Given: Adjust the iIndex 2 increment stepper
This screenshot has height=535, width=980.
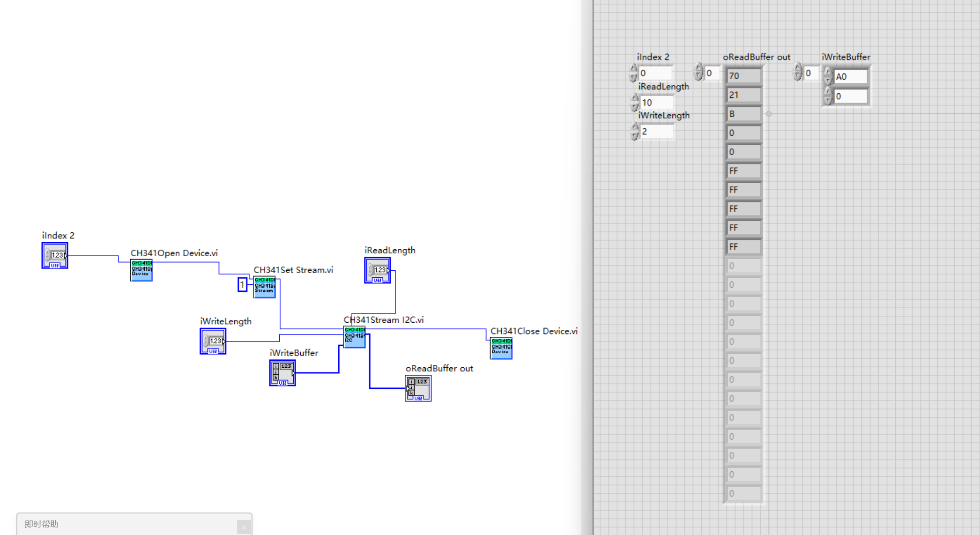Looking at the screenshot, I should pos(633,73).
